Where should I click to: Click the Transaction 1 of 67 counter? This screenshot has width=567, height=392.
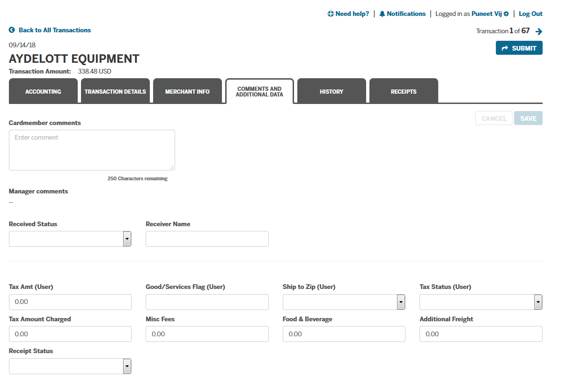[x=503, y=31]
